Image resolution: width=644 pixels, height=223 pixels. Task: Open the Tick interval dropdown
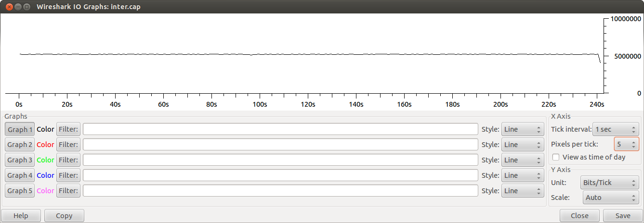tap(616, 129)
